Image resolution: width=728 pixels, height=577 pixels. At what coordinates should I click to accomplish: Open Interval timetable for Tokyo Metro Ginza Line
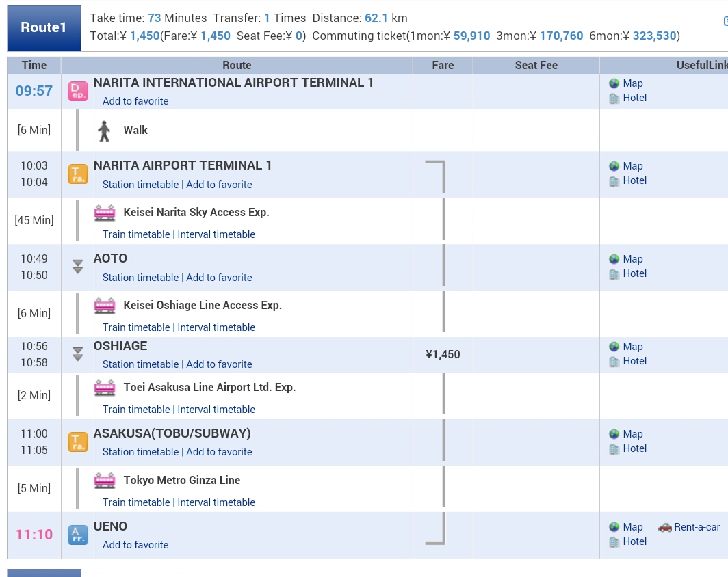pyautogui.click(x=216, y=502)
